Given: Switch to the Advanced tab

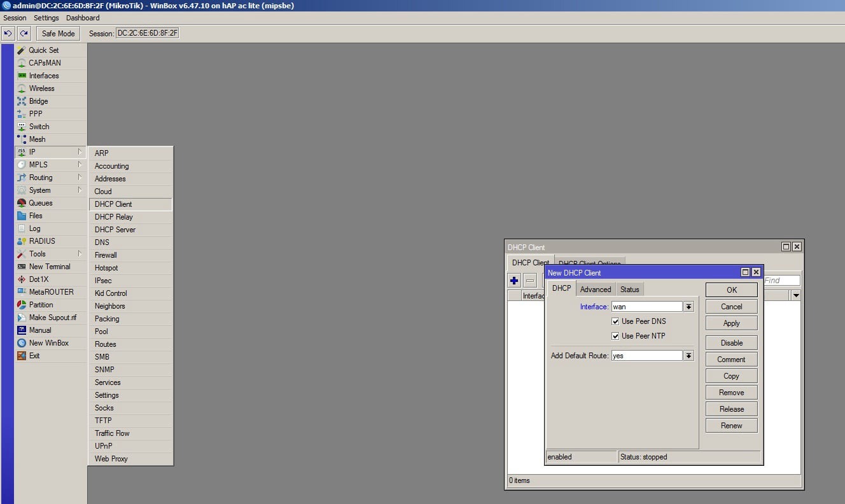Looking at the screenshot, I should pyautogui.click(x=596, y=290).
